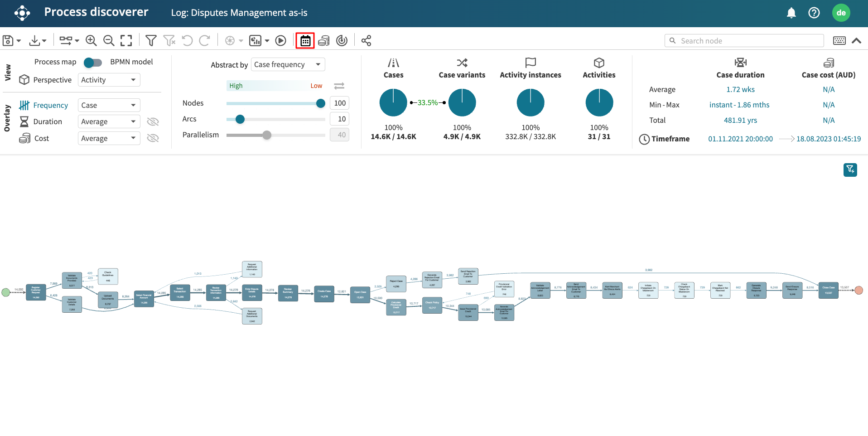Viewport: 868px width, 436px height.
Task: Toggle Duration overlay visibility eye icon
Action: (153, 122)
